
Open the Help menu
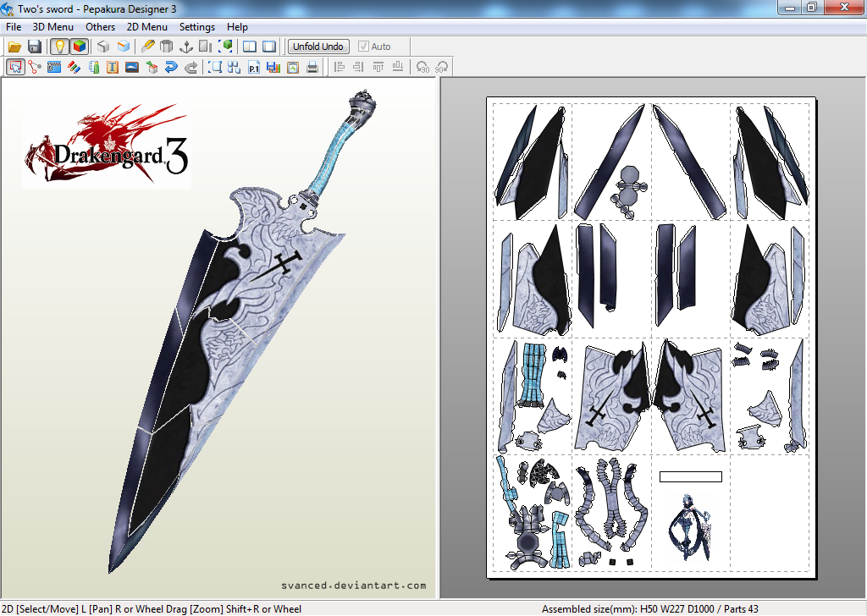pyautogui.click(x=237, y=27)
